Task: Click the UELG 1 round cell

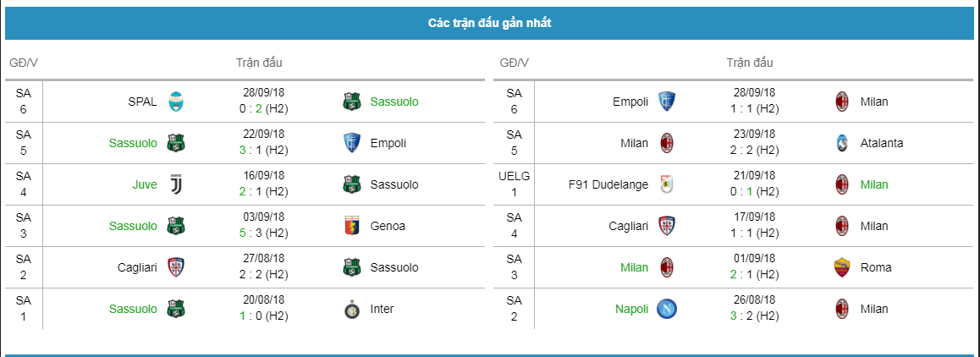Action: [514, 184]
